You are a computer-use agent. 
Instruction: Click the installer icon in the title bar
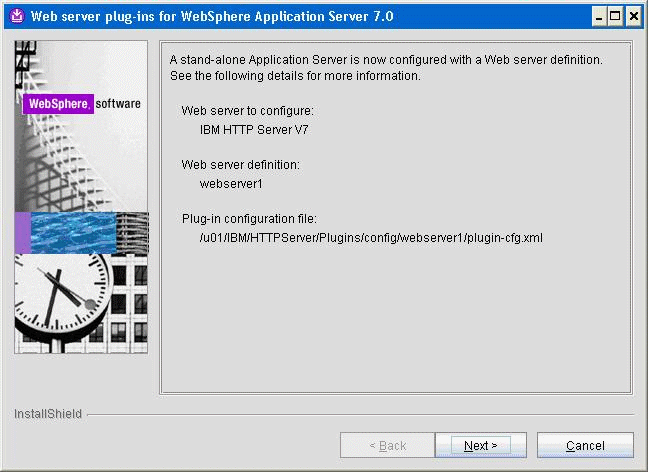click(16, 16)
